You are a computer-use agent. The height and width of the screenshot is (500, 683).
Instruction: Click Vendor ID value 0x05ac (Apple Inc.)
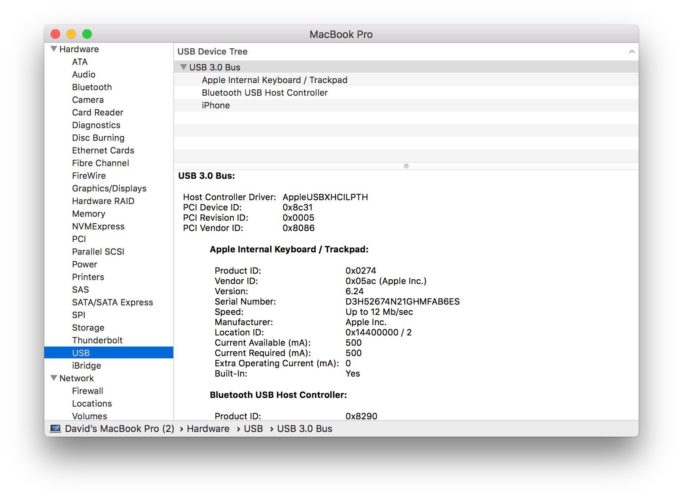[385, 281]
